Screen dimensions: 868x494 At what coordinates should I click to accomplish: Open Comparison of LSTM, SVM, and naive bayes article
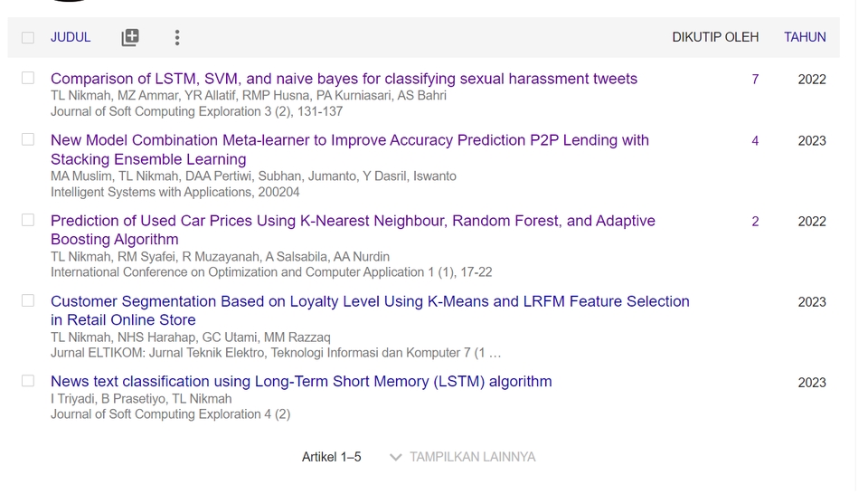pyautogui.click(x=344, y=79)
